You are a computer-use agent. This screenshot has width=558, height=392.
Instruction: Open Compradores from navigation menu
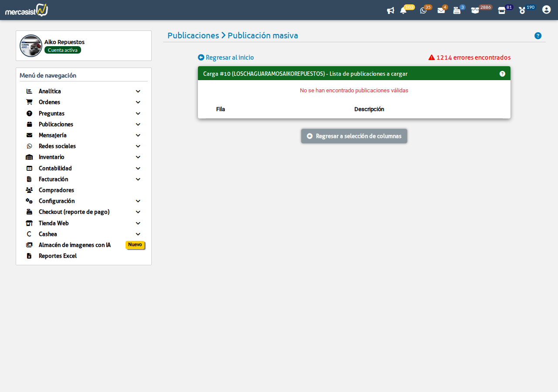click(x=56, y=190)
